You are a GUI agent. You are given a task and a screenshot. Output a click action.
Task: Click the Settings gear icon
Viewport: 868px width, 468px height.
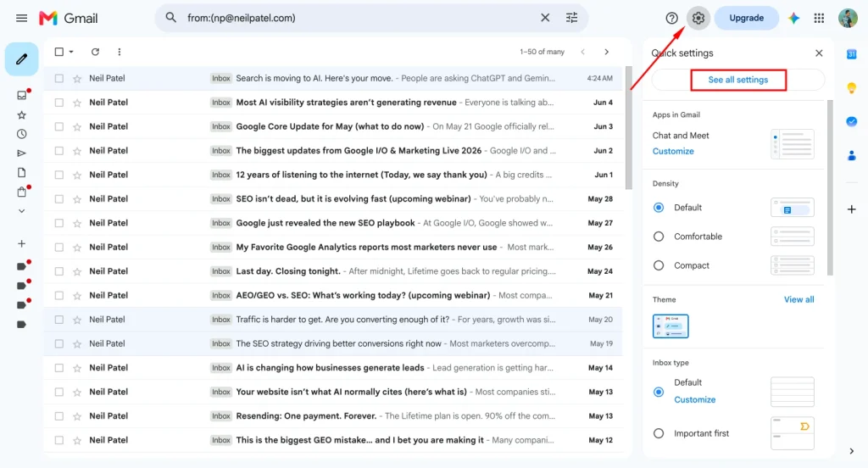tap(698, 19)
